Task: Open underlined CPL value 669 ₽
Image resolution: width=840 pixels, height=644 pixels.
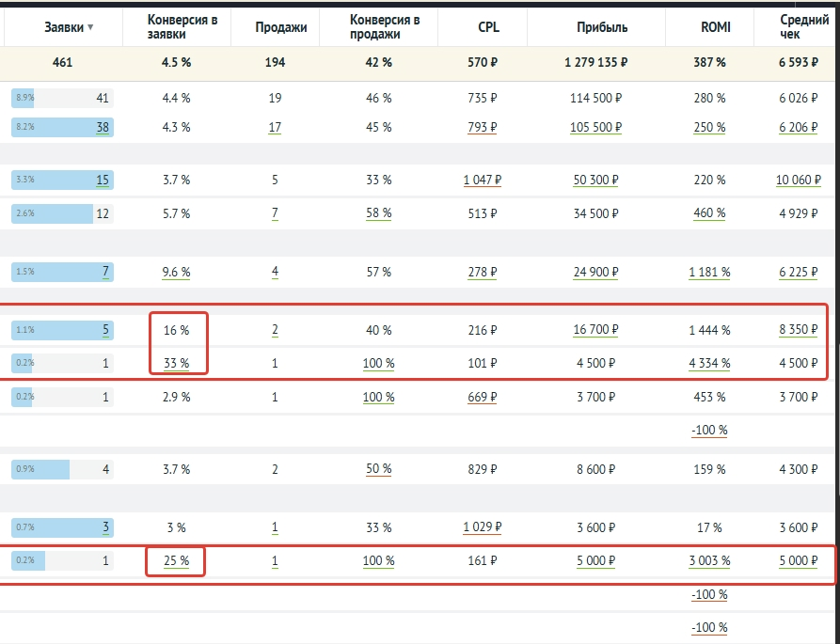Action: (483, 398)
